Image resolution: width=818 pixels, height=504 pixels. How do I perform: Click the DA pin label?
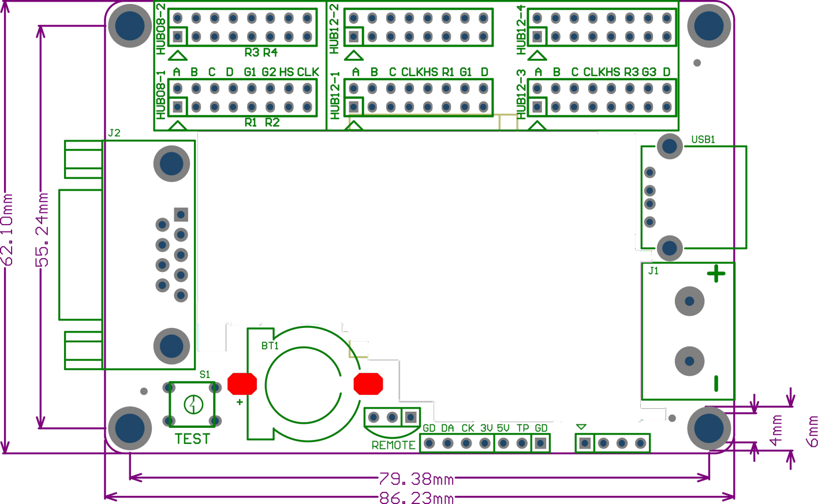(447, 428)
